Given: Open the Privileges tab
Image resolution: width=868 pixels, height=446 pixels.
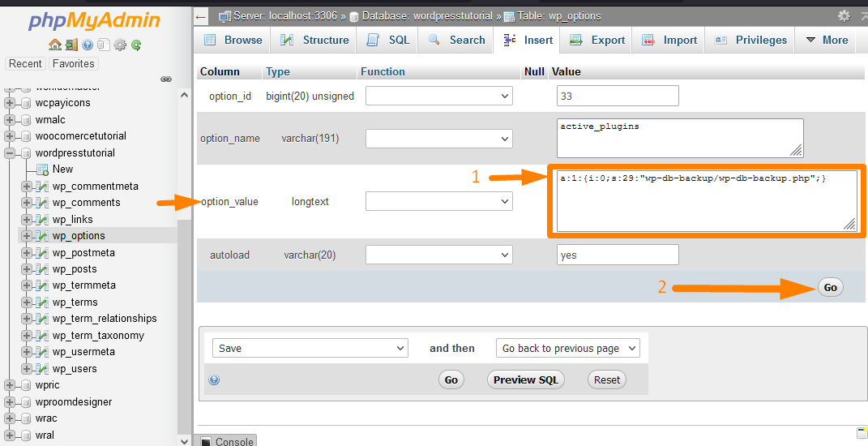Looking at the screenshot, I should 750,41.
